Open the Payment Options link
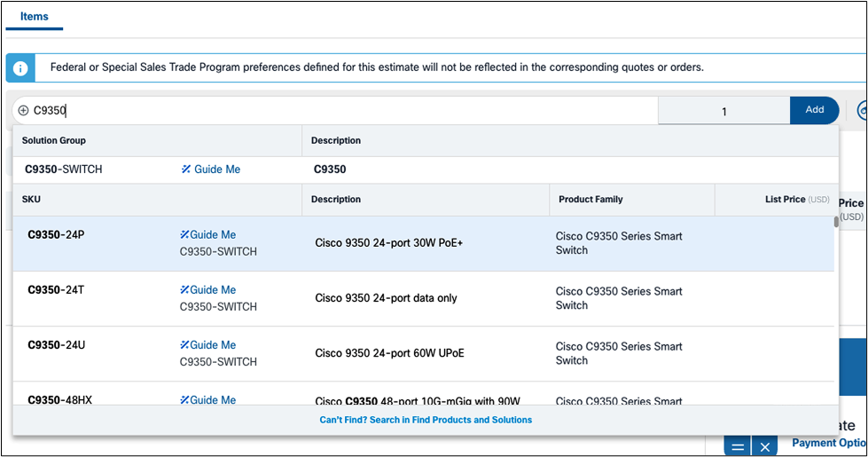The height and width of the screenshot is (457, 868). click(x=829, y=443)
